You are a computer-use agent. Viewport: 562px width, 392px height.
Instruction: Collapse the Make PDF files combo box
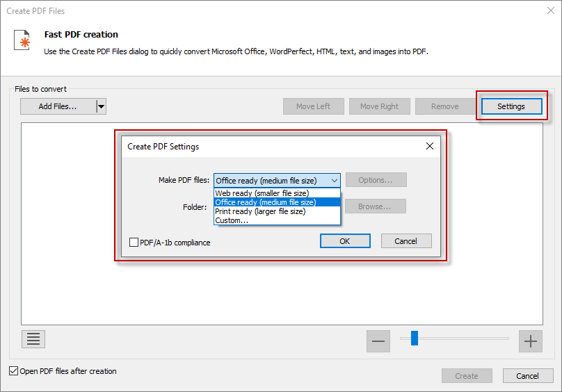pos(334,181)
